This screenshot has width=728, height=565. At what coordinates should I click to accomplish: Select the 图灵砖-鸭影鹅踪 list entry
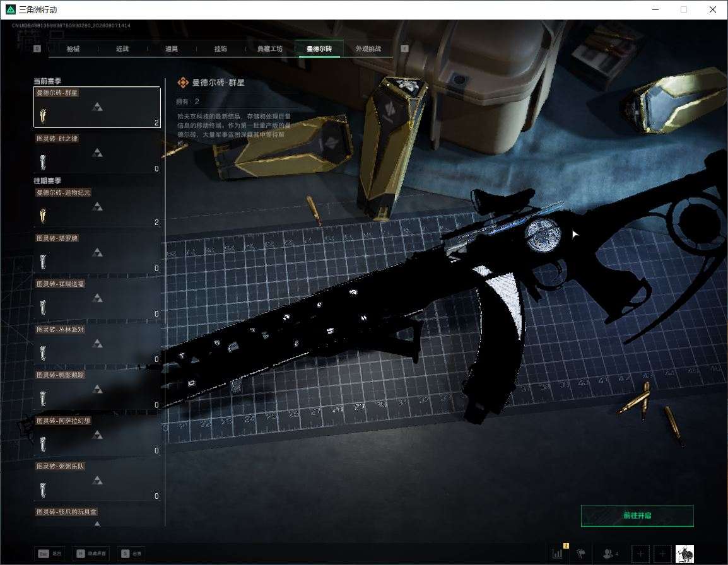pyautogui.click(x=97, y=389)
